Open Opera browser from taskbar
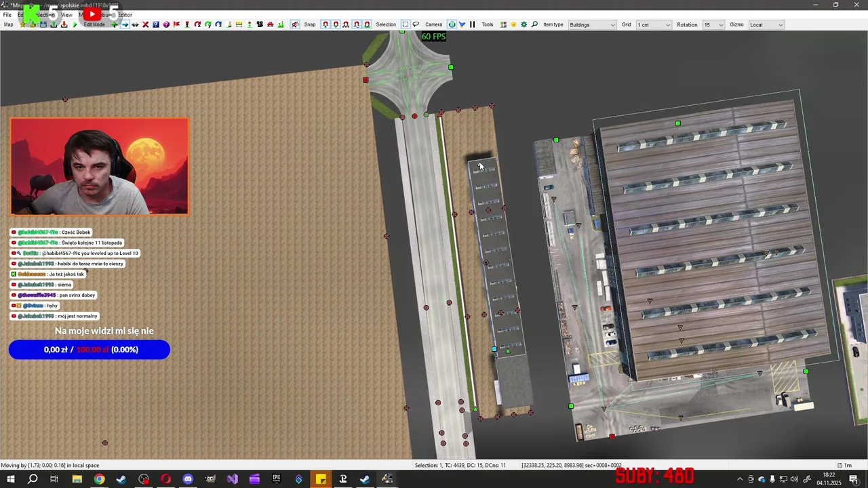 [x=165, y=479]
